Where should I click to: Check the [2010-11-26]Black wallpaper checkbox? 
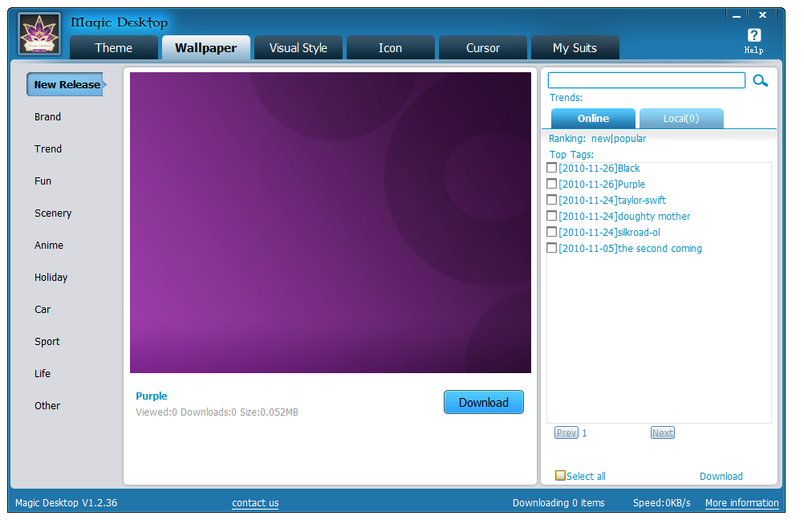tap(552, 168)
